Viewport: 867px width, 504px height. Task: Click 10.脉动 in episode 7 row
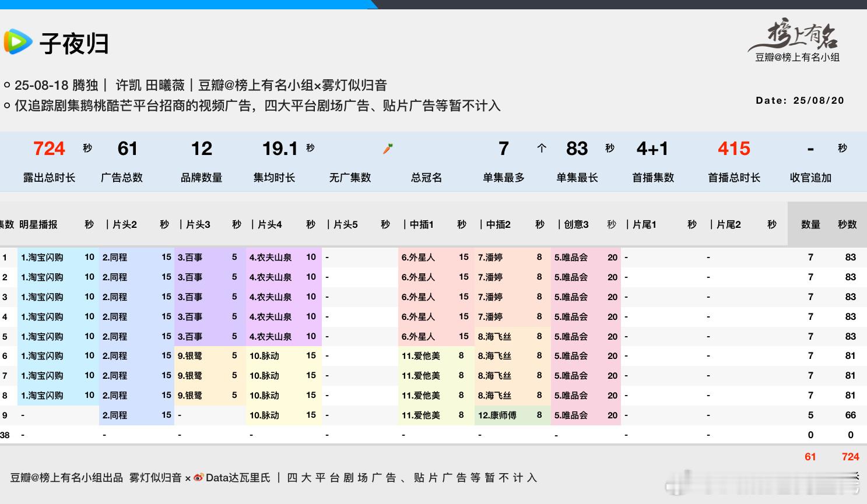(264, 375)
